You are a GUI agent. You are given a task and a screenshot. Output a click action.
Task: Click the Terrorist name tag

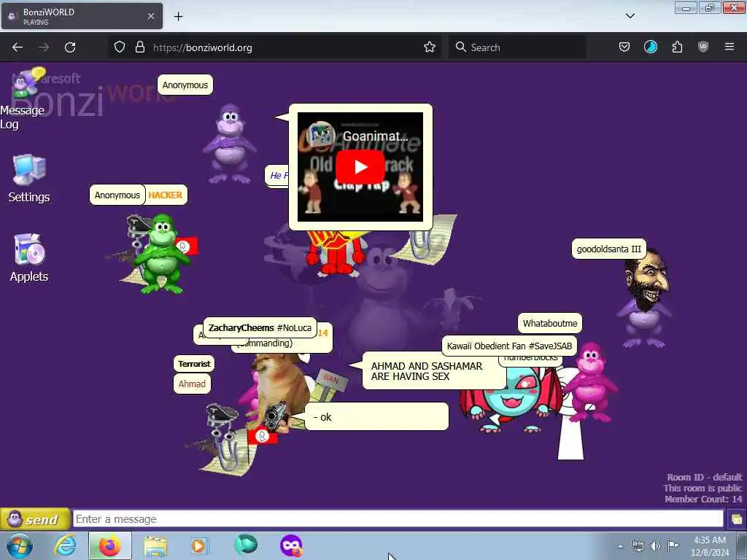(194, 364)
